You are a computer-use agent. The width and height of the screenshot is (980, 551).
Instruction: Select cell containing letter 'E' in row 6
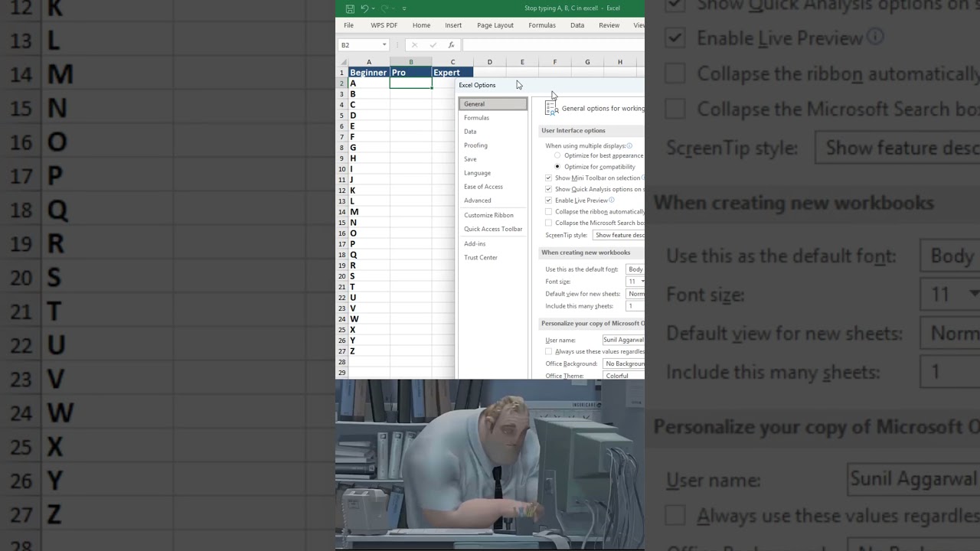coord(369,126)
